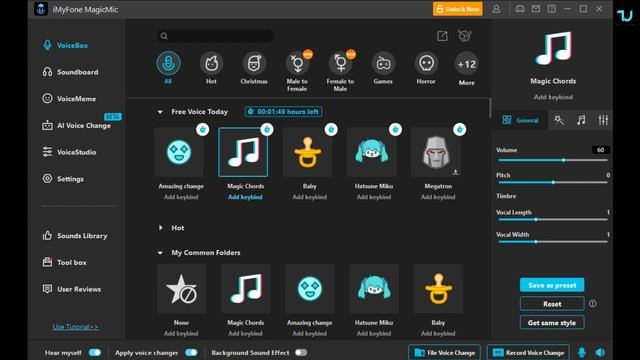The height and width of the screenshot is (360, 640).
Task: Click the info icon beside Reset
Action: tap(593, 304)
